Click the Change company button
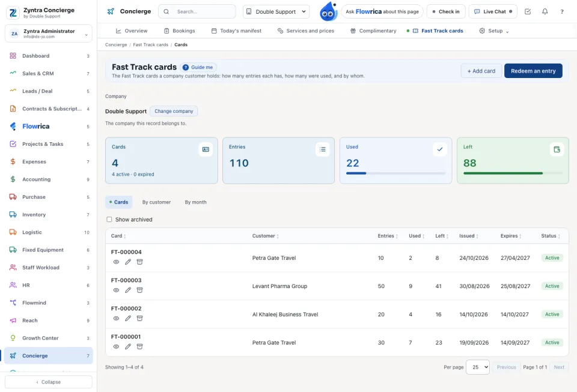This screenshot has width=577, height=392. [x=174, y=111]
